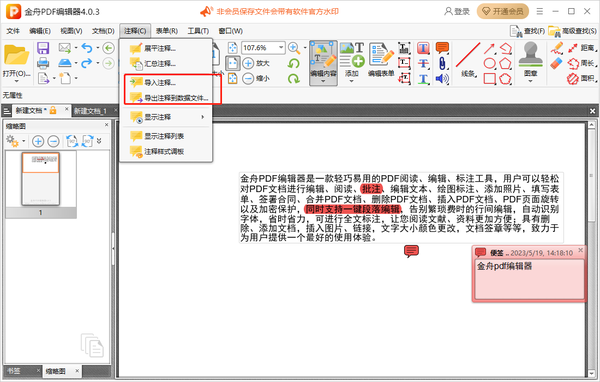Choose 导入注释 from the menu
This screenshot has height=382, width=600.
[166, 83]
